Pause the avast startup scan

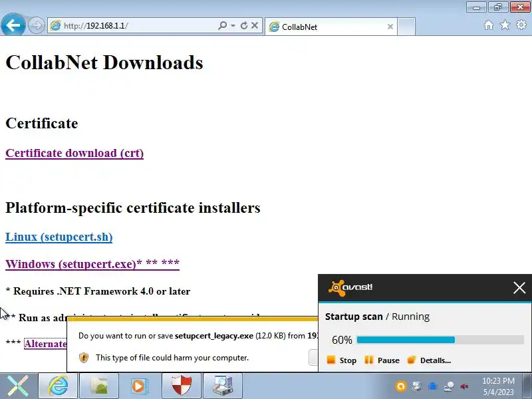(382, 360)
